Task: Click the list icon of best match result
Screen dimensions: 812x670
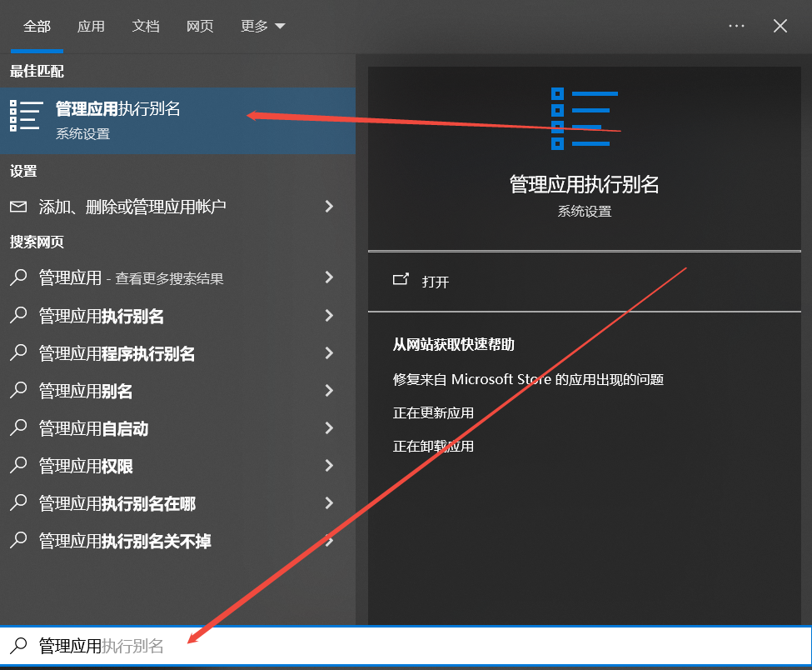Action: pyautogui.click(x=25, y=116)
